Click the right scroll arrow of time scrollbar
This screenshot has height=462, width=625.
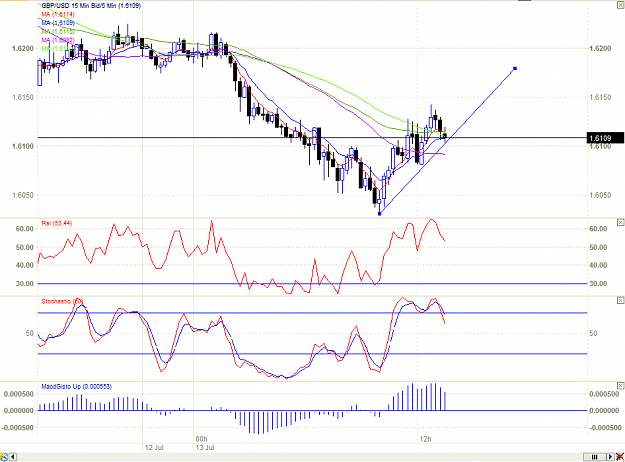coord(611,457)
